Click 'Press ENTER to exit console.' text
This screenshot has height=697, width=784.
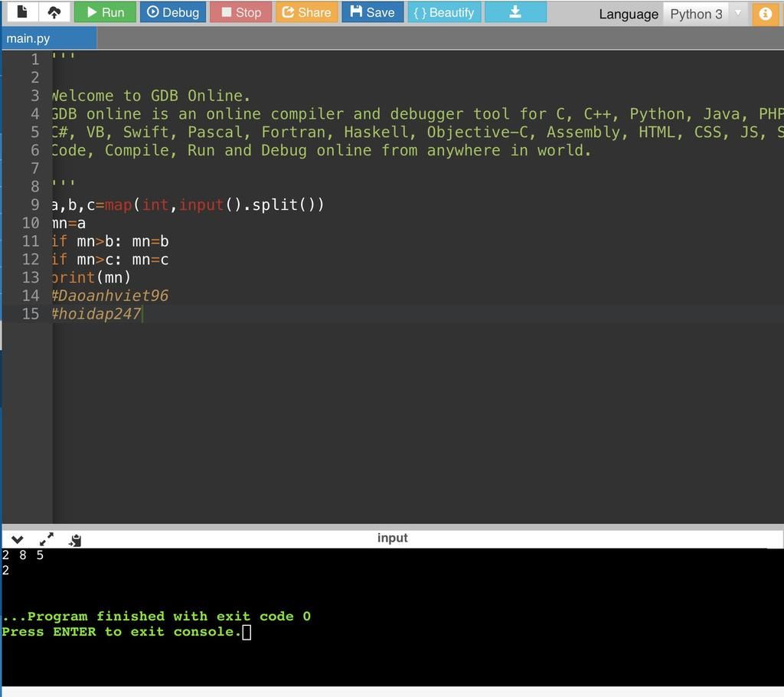pos(122,632)
